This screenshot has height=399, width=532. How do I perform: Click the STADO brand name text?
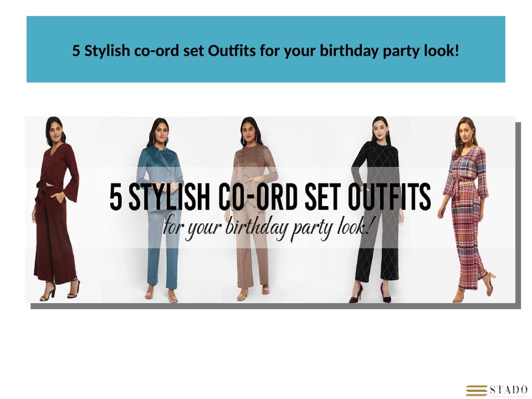pos(508,389)
